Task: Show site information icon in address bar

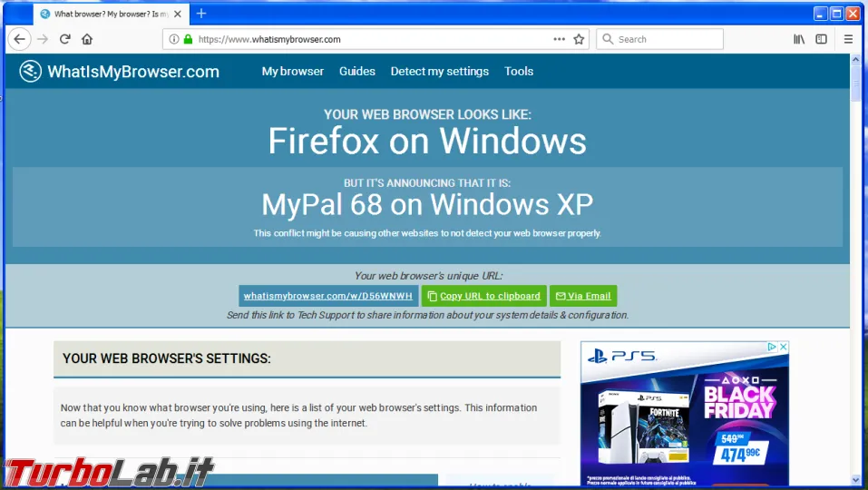Action: [174, 39]
